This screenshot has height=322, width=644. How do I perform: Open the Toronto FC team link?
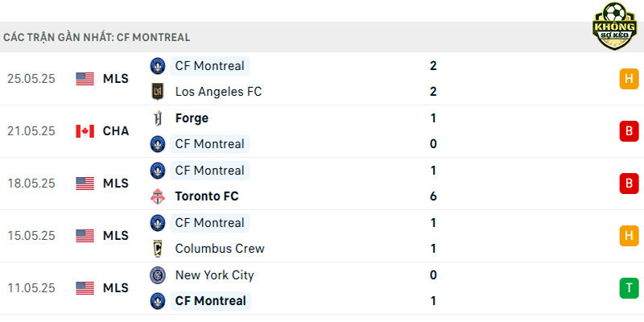tap(207, 196)
